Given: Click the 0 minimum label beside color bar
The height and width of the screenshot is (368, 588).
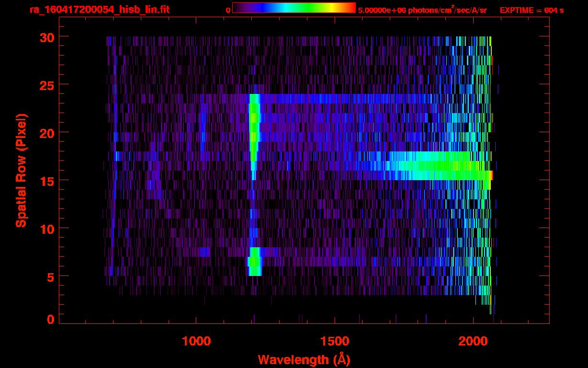Looking at the screenshot, I should [228, 10].
